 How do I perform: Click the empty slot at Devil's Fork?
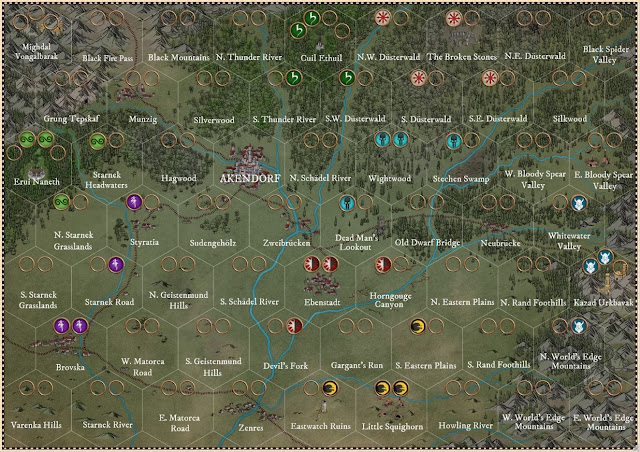[276, 326]
